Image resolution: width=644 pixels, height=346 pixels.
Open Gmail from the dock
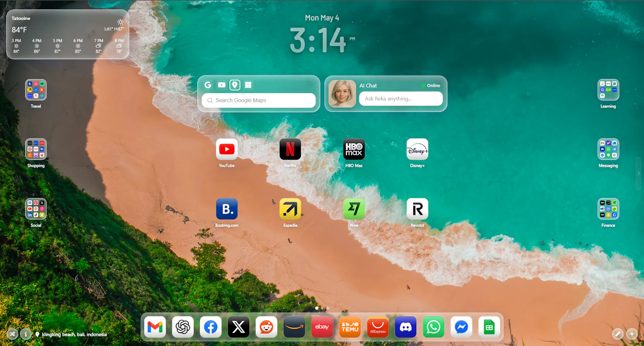click(x=155, y=327)
